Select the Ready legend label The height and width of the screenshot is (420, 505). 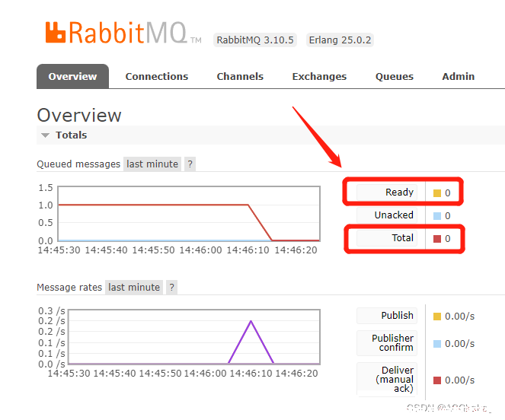pos(387,192)
